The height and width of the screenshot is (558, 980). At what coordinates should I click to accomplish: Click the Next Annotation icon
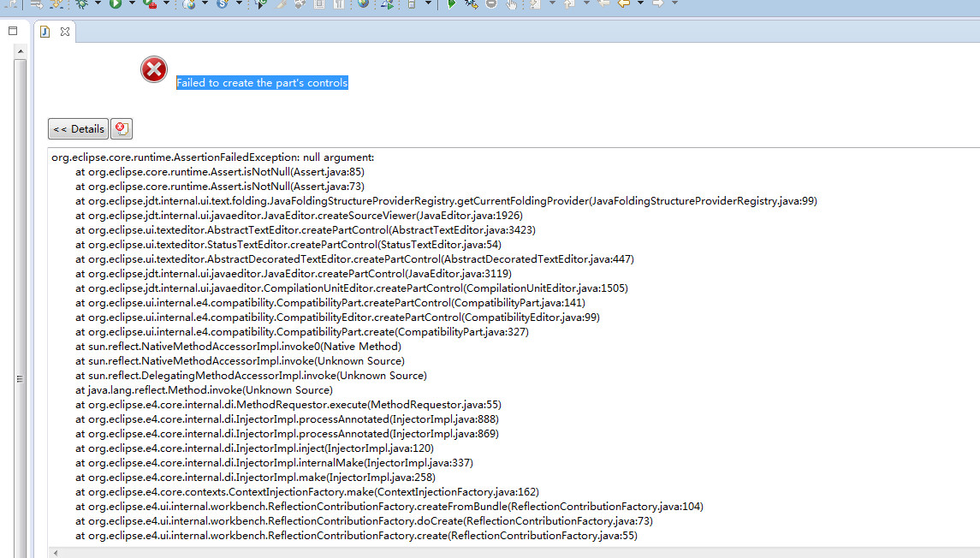[536, 7]
